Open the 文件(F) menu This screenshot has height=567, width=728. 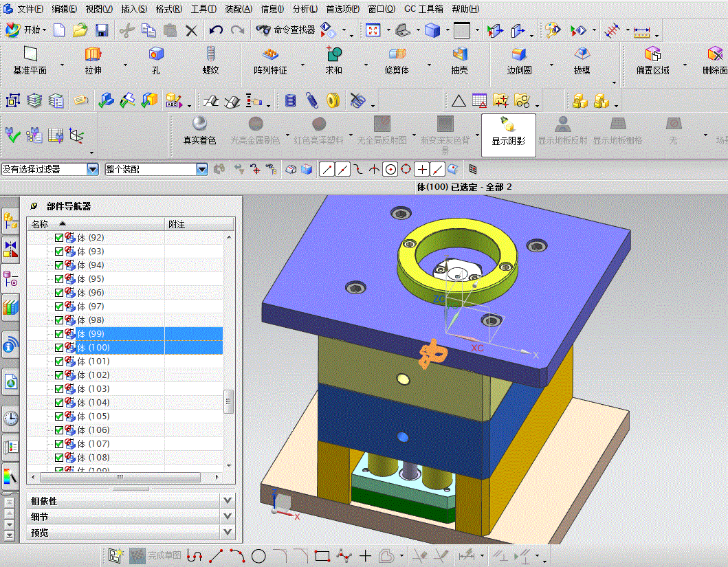tap(30, 9)
